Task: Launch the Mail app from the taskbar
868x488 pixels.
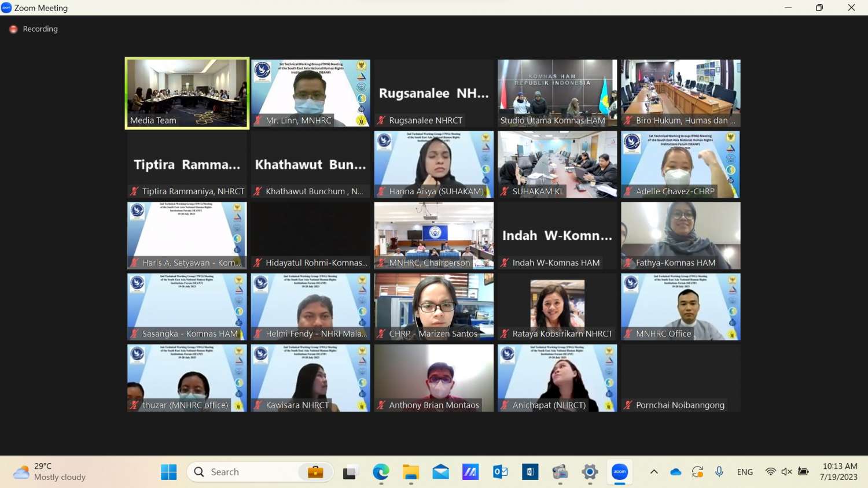Action: [x=441, y=472]
